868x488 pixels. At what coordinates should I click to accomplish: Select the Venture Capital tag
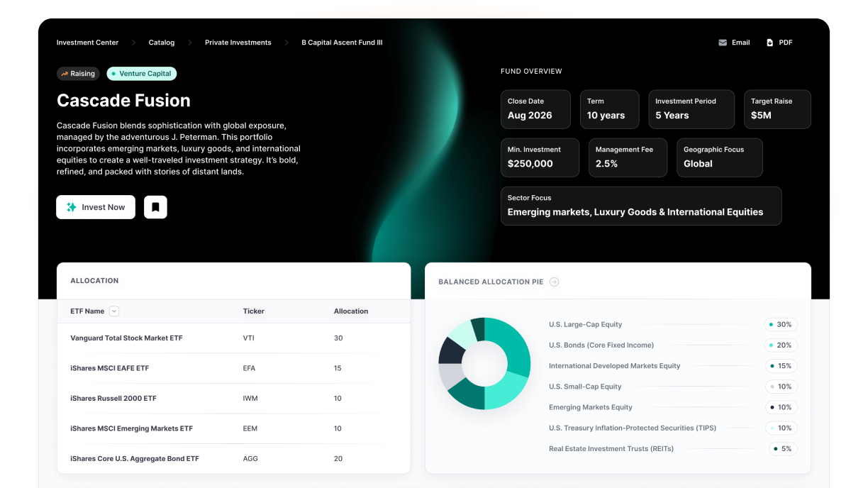142,74
